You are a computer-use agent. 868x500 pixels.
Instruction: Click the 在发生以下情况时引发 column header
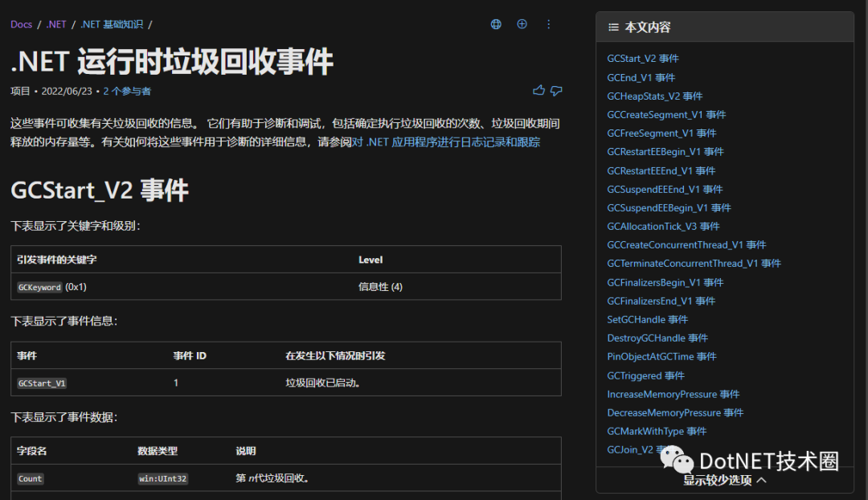pos(335,355)
